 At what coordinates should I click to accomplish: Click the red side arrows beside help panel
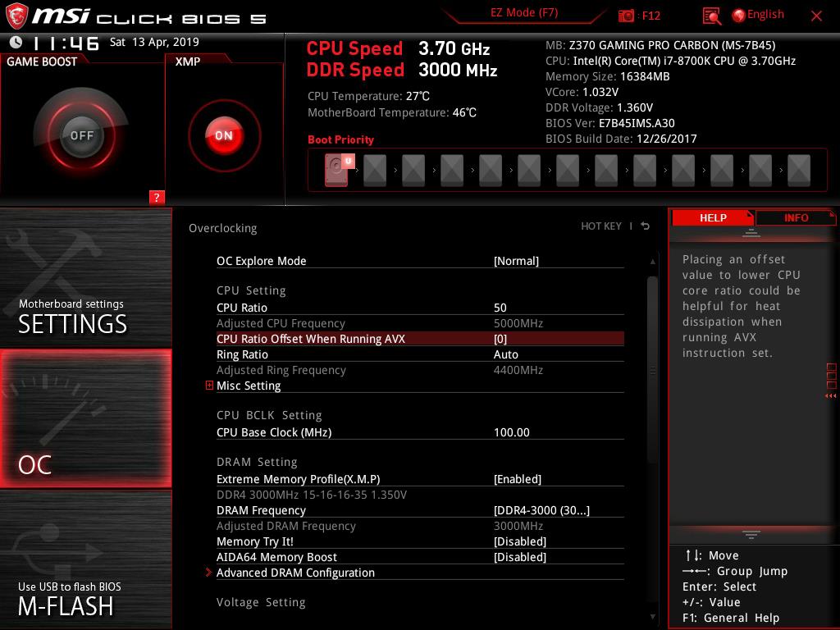(x=830, y=396)
